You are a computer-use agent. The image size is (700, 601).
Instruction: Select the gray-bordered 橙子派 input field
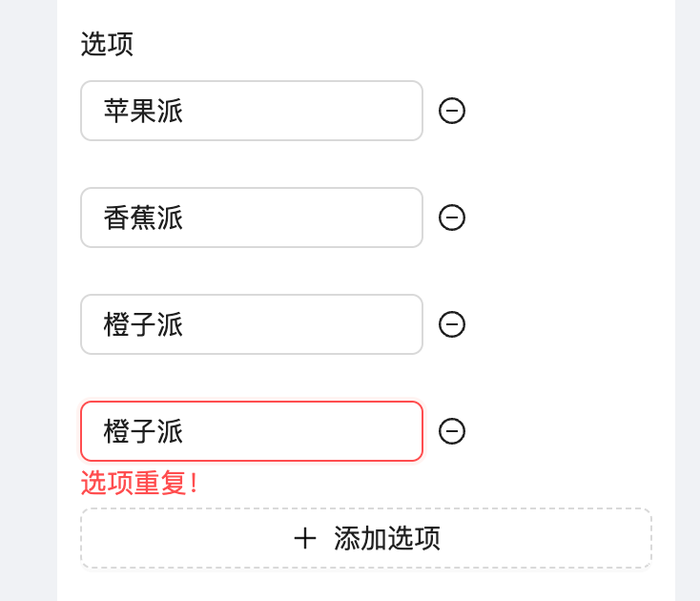click(252, 324)
